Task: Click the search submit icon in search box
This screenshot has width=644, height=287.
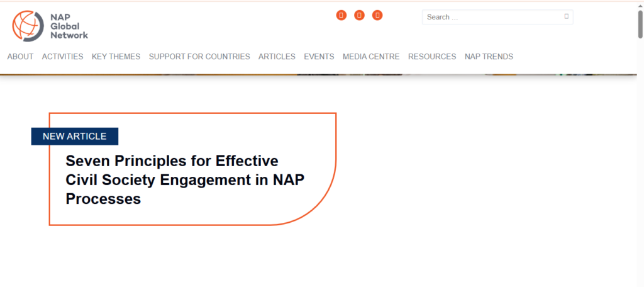Action: 566,16
